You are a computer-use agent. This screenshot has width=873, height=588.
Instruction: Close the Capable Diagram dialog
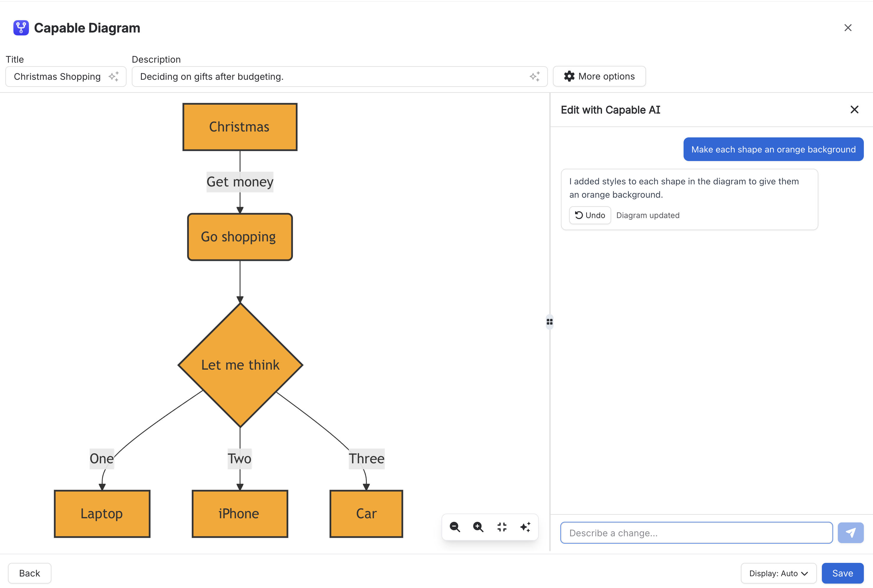[848, 28]
